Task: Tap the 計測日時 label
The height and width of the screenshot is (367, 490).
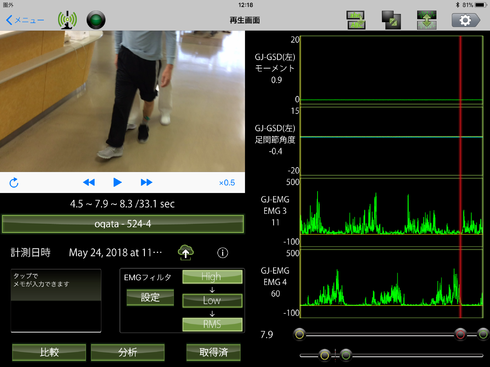Action: click(30, 252)
